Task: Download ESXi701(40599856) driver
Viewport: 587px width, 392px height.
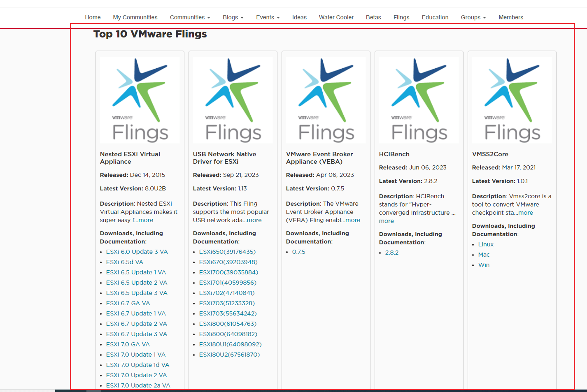Action: click(228, 283)
